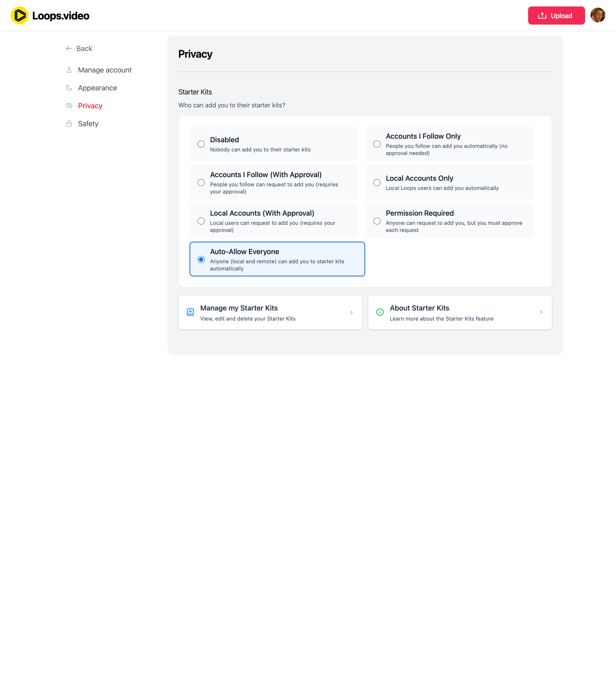Select Local Accounts Only radio button
The height and width of the screenshot is (693, 616).
pyautogui.click(x=377, y=183)
